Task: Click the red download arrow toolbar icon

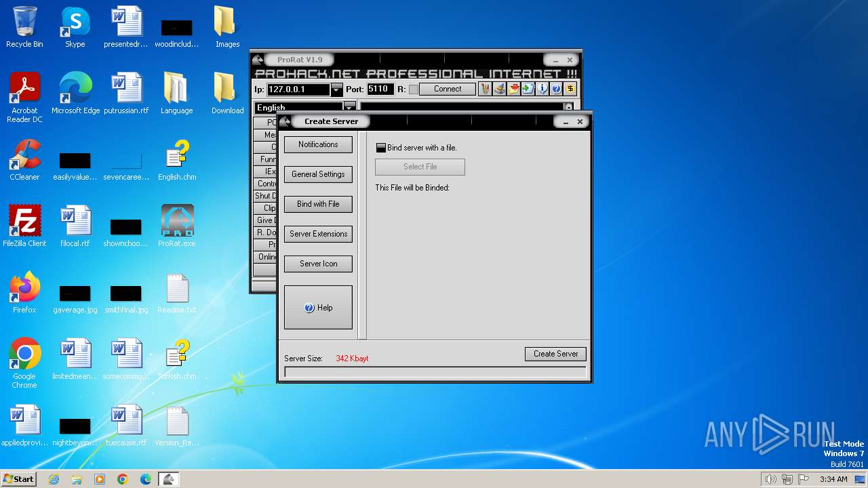Action: tap(513, 89)
